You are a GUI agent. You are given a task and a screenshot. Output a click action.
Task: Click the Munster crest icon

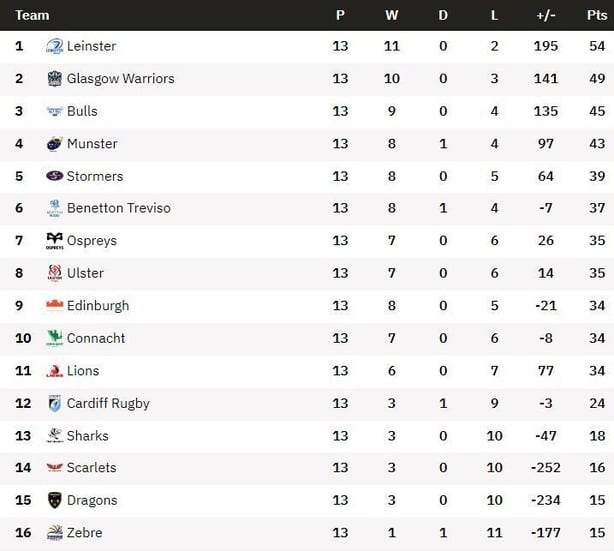[x=54, y=144]
